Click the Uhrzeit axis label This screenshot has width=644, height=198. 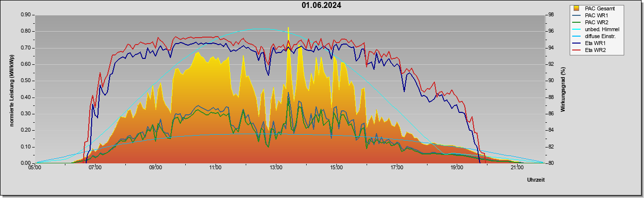[535, 180]
